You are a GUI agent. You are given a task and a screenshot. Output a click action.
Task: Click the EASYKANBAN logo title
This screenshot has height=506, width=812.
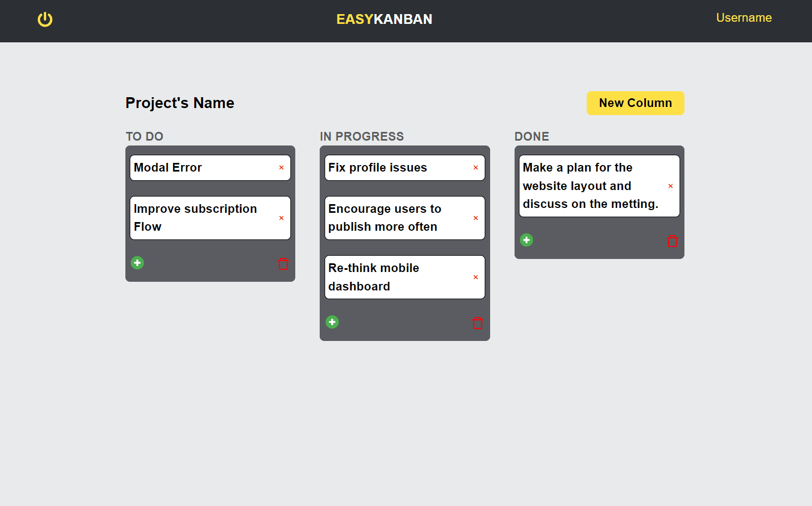click(384, 20)
